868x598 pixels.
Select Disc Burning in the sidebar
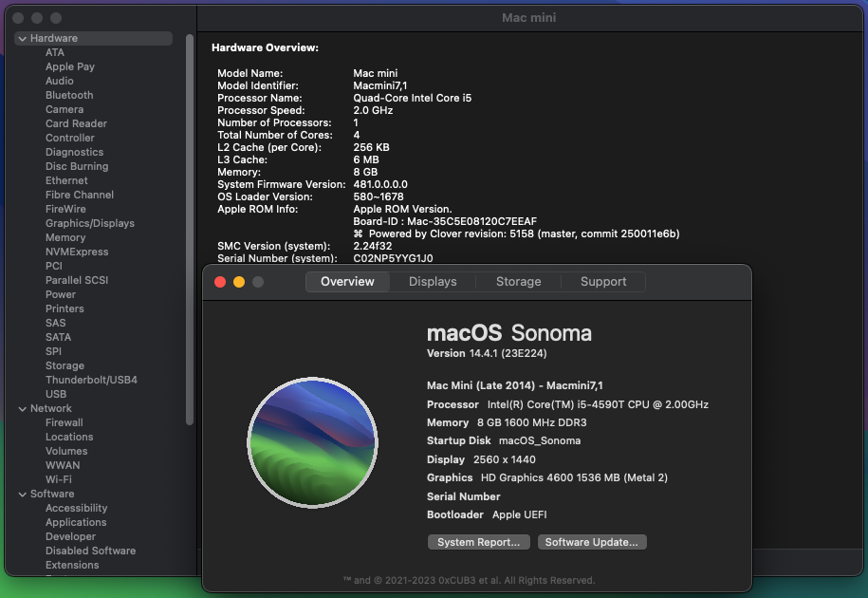point(77,166)
